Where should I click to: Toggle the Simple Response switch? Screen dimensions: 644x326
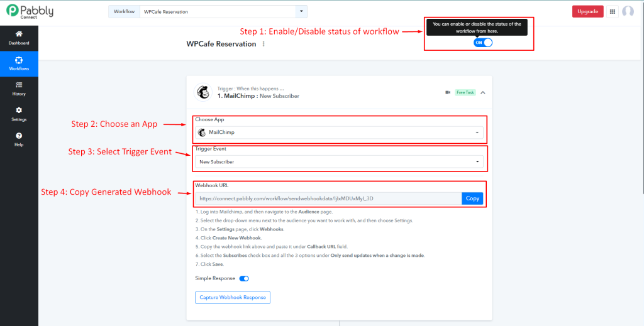[x=244, y=278]
